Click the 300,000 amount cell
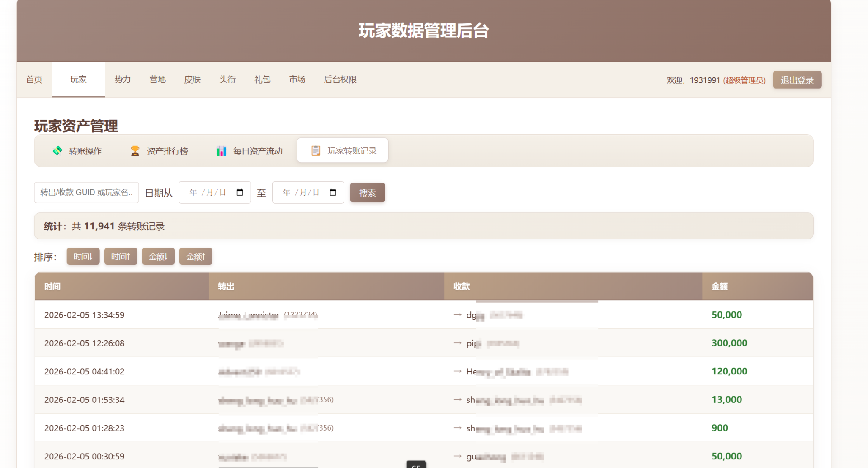Image resolution: width=868 pixels, height=468 pixels. [x=729, y=343]
